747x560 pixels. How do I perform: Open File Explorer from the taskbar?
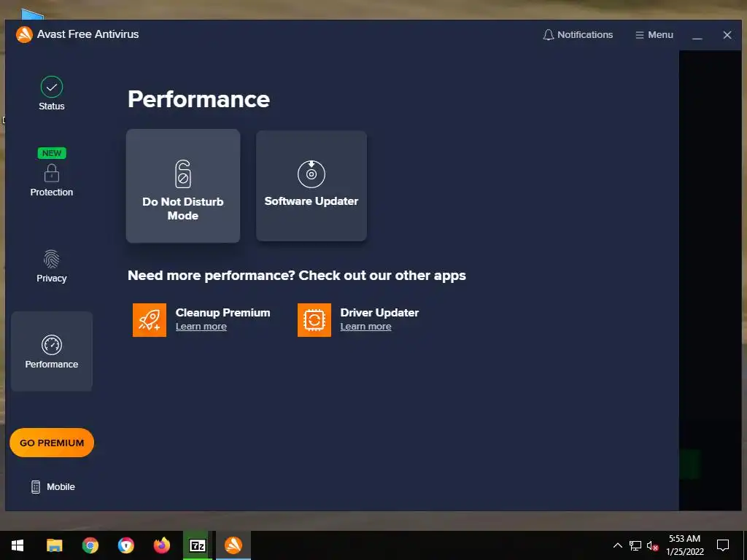(54, 545)
